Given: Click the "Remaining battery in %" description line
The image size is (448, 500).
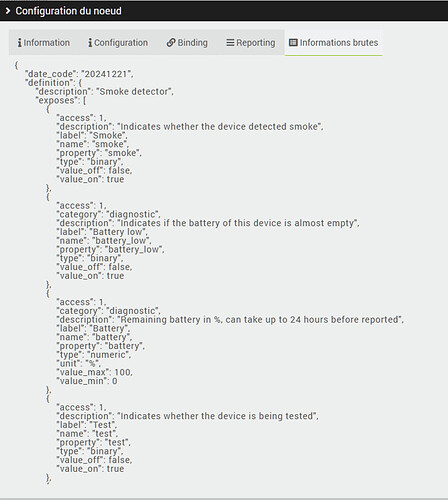Looking at the screenshot, I should click(230, 320).
